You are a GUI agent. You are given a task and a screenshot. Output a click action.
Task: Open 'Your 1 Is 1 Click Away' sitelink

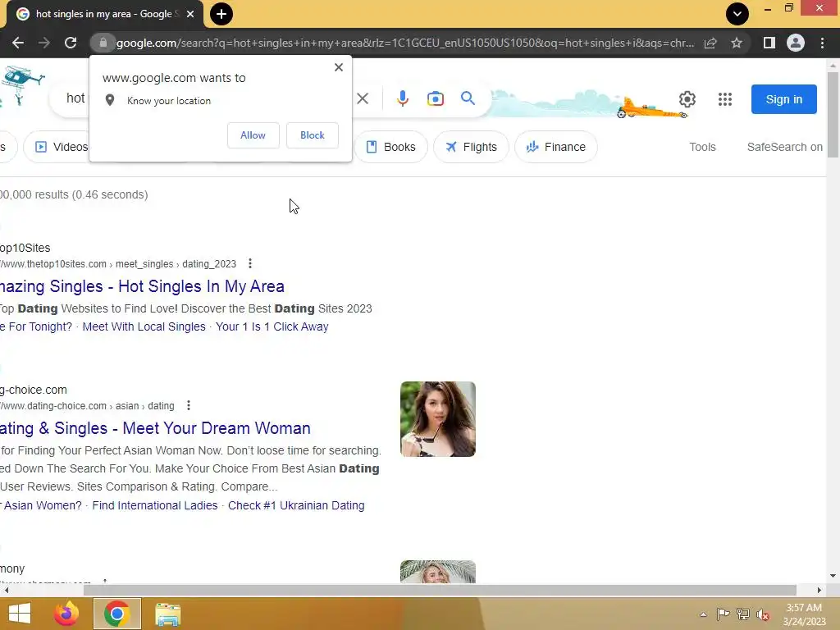click(x=272, y=326)
